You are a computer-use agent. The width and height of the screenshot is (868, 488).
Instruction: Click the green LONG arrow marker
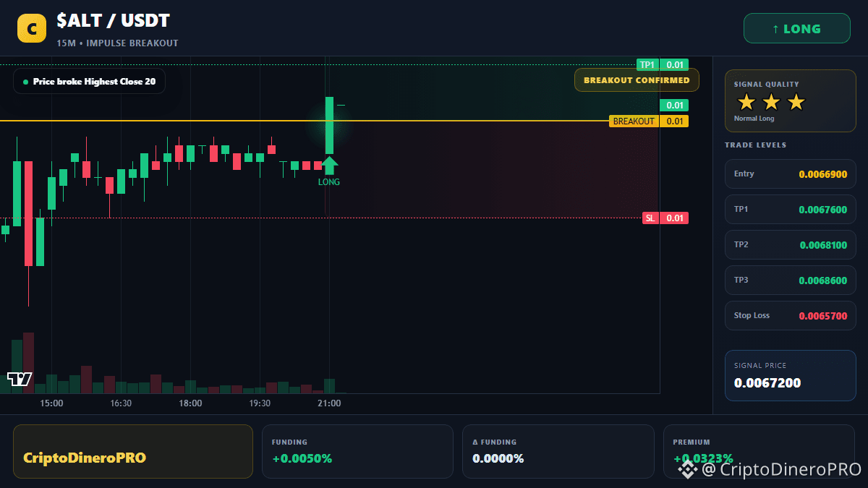click(329, 165)
